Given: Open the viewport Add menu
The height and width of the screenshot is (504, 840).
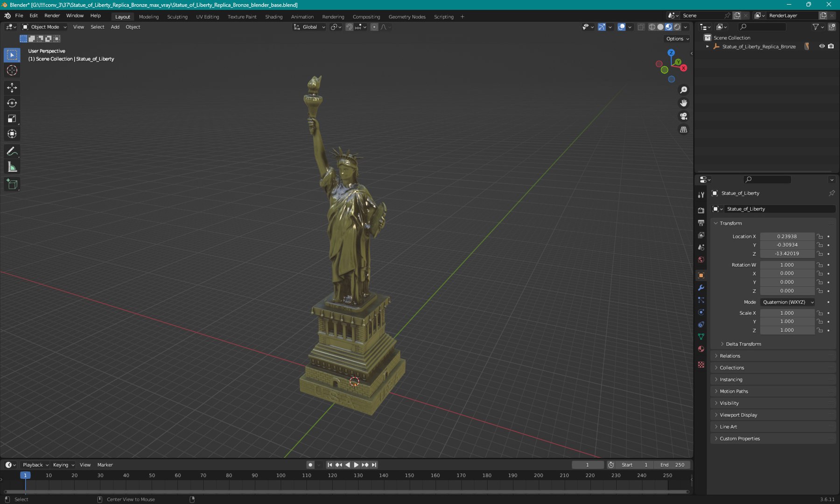Looking at the screenshot, I should click(x=115, y=27).
